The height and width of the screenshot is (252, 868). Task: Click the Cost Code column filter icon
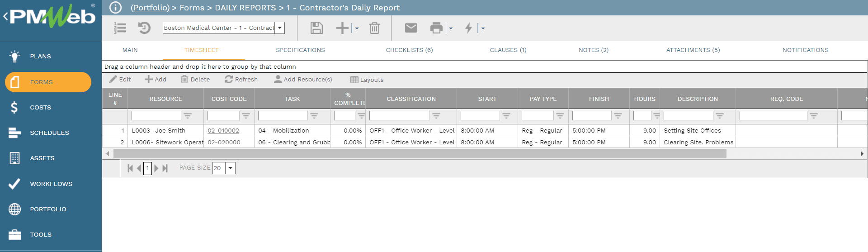click(246, 116)
